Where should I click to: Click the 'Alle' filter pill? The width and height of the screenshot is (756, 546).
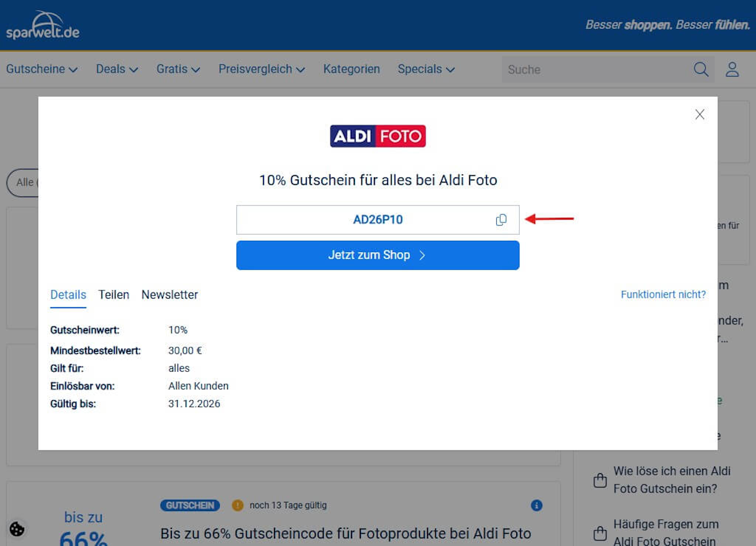tap(24, 182)
